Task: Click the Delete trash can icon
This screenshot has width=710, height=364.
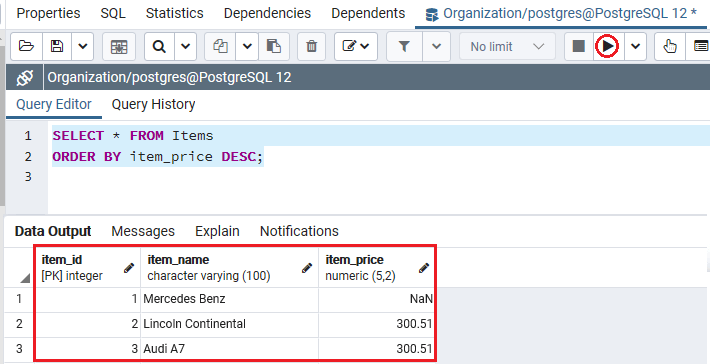Action: click(x=312, y=46)
